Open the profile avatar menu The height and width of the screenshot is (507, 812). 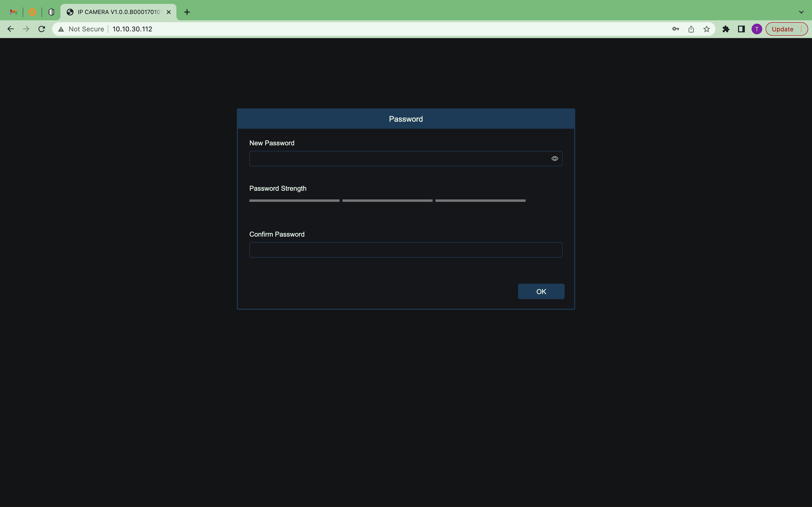[x=756, y=29]
